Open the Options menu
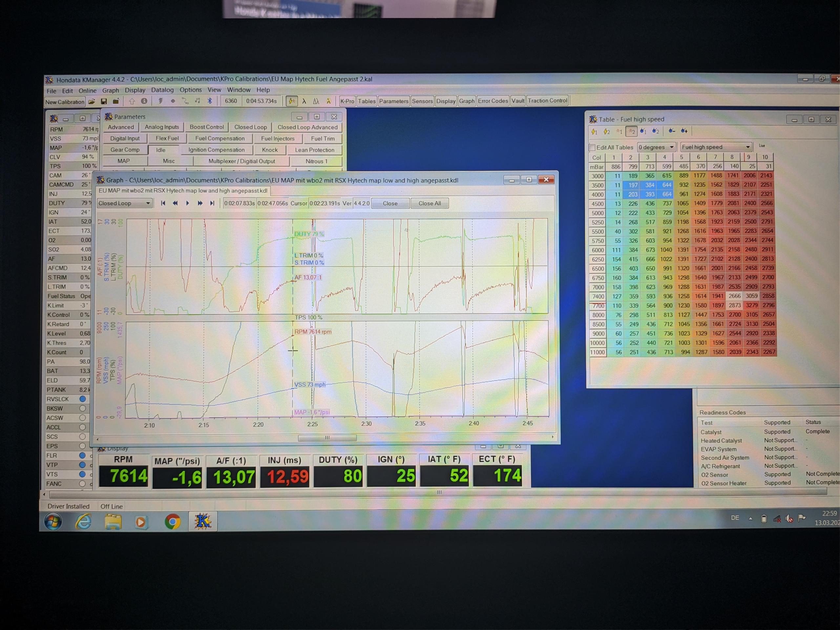This screenshot has width=840, height=630. (x=191, y=90)
